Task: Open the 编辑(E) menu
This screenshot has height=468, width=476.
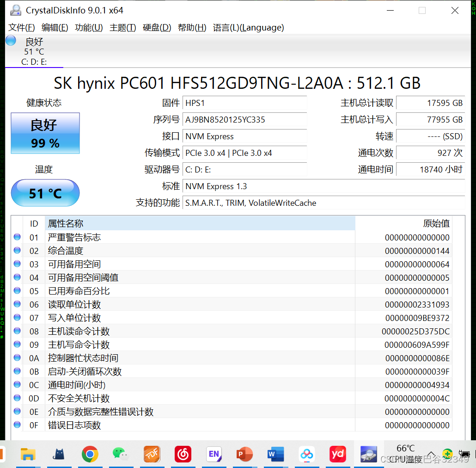Action: pos(55,28)
